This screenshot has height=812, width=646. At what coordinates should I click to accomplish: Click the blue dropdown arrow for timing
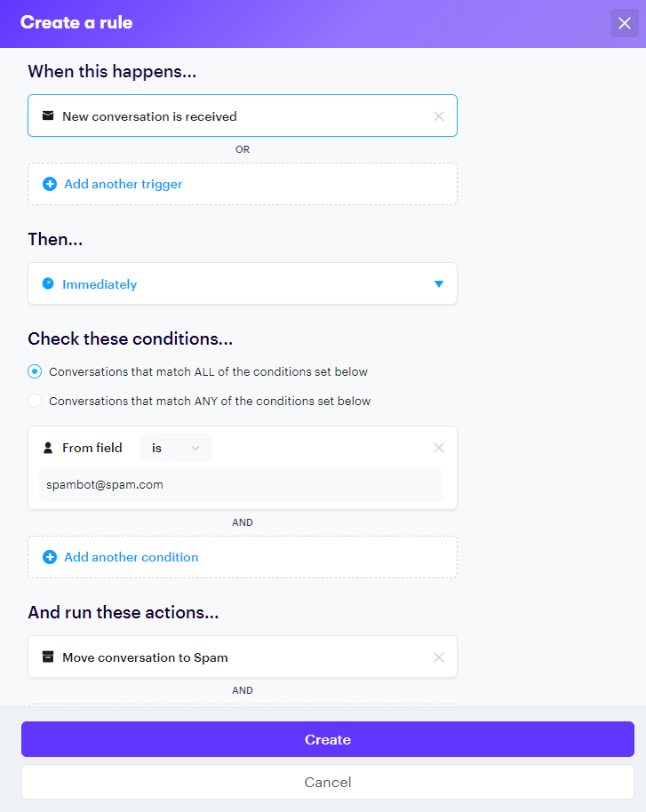click(438, 284)
